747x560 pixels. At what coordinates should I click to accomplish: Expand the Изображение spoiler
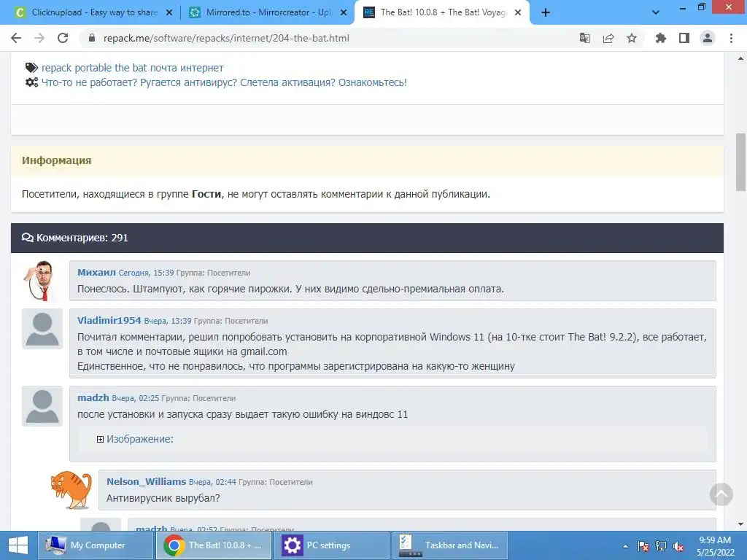(139, 439)
